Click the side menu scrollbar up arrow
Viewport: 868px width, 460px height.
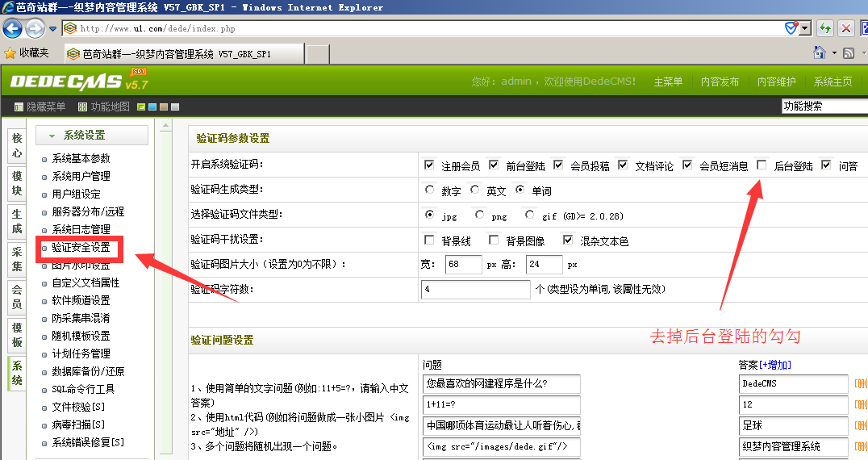click(x=166, y=126)
